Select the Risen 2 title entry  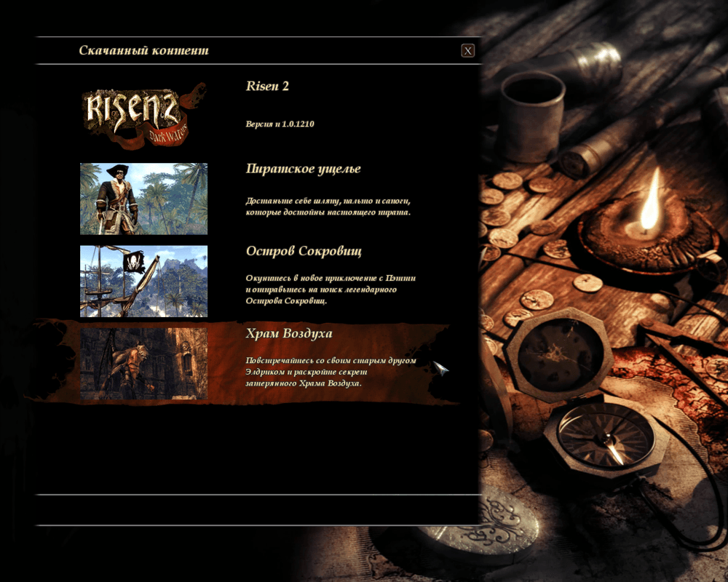coord(267,87)
